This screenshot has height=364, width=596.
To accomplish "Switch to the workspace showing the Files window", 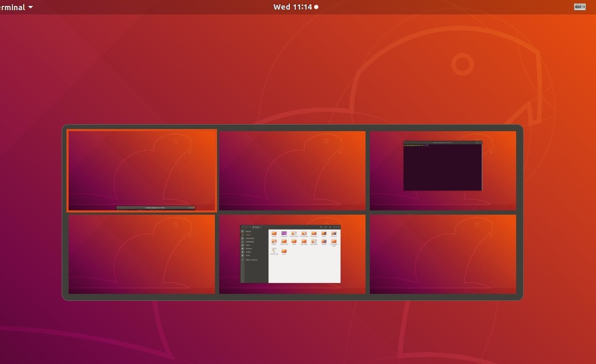I will point(292,254).
